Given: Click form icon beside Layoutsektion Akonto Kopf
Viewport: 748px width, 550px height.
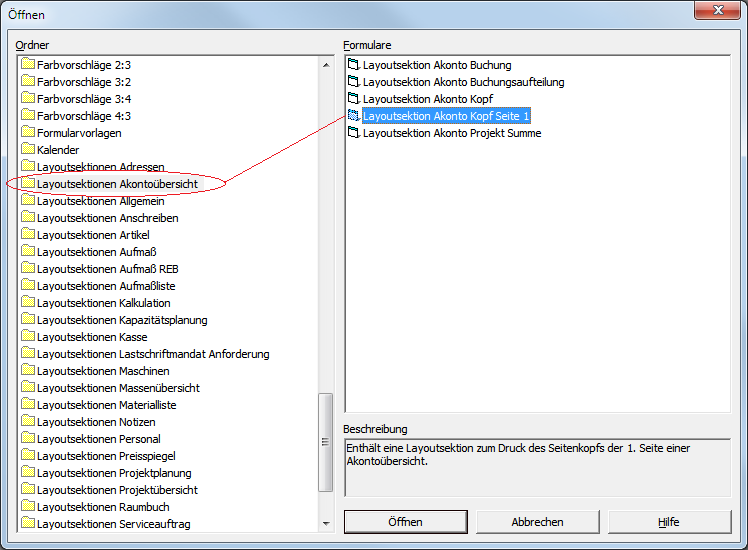Looking at the screenshot, I should coord(353,98).
